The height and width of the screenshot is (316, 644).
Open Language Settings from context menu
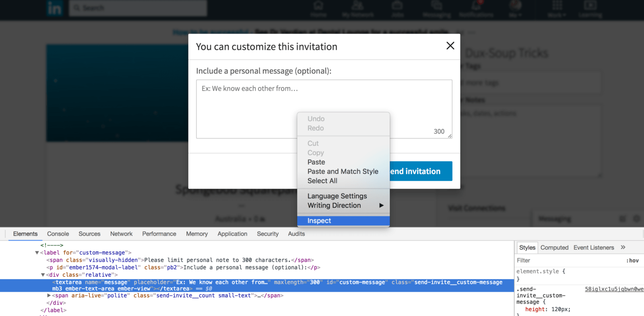click(337, 196)
